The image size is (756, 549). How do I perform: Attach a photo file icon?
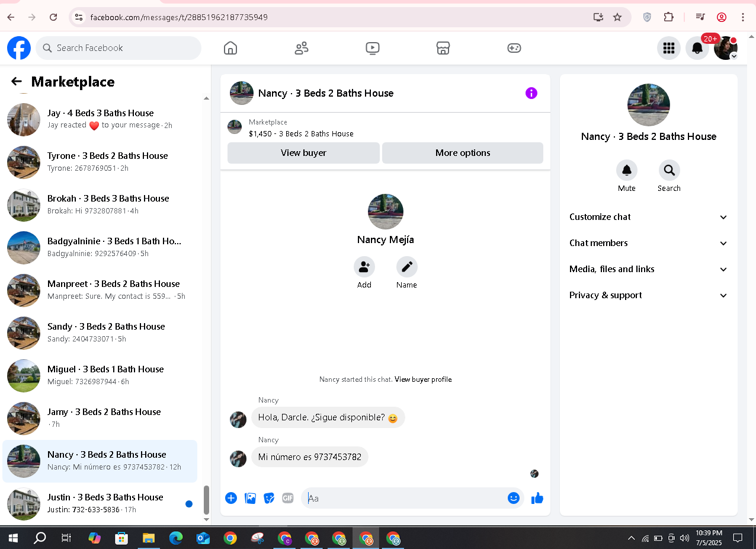tap(251, 498)
